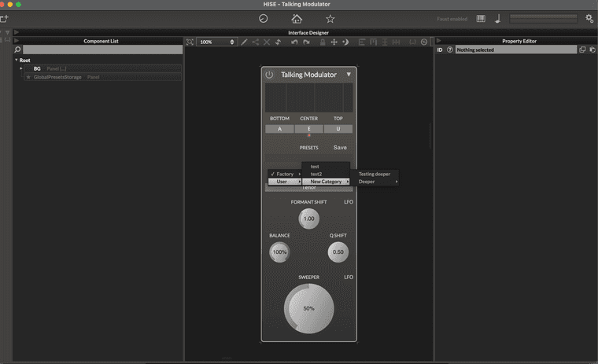Screen dimensions: 598x364
Task: Choose the Factory preset menu entry
Action: [285, 174]
